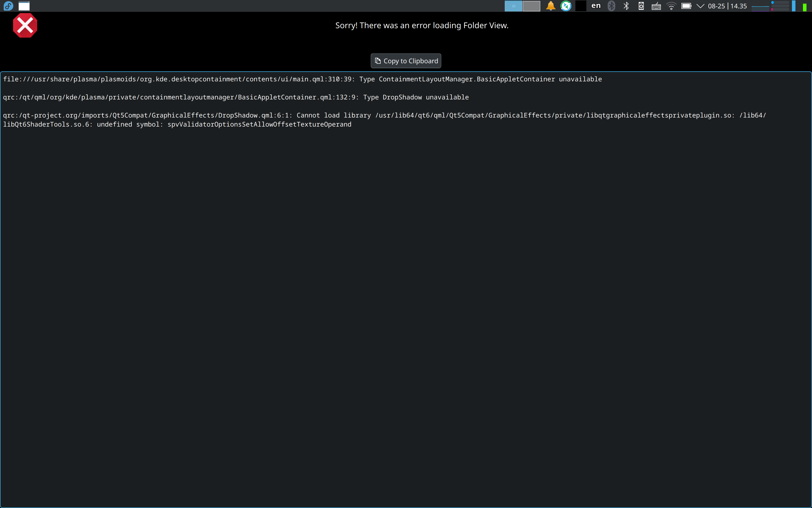Viewport: 812px width, 508px height.
Task: Open the KDE Connect phone icon
Action: click(641, 6)
